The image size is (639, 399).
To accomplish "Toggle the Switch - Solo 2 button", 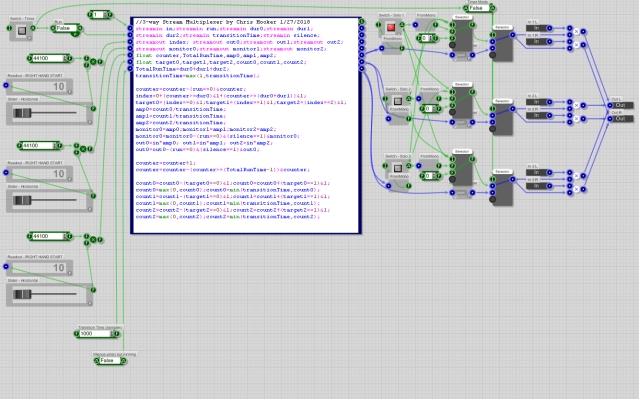I will [x=398, y=101].
